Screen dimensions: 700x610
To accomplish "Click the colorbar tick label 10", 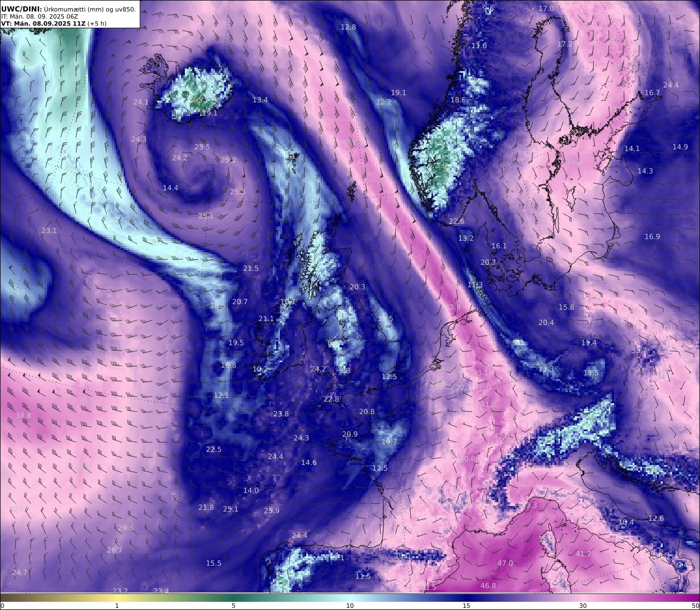I will [x=350, y=606].
